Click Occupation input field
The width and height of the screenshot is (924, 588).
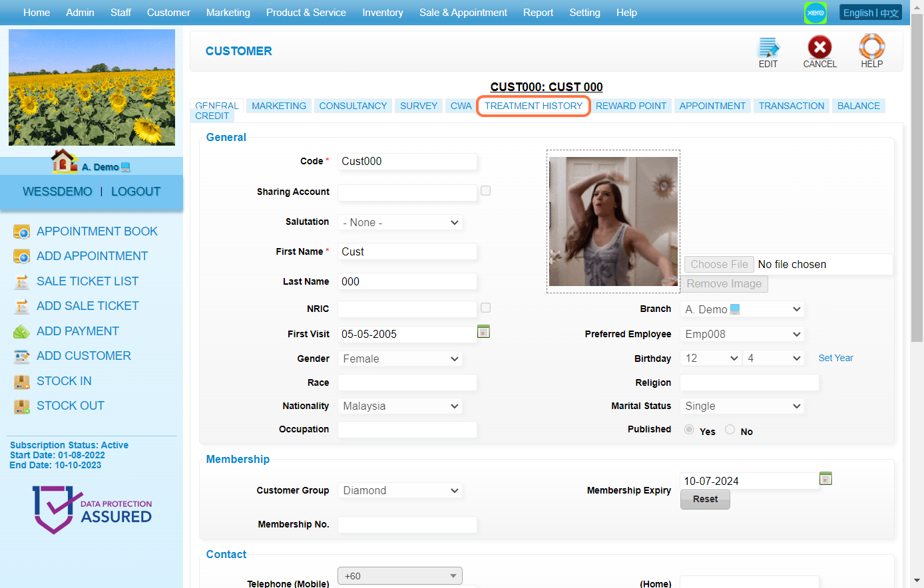407,430
